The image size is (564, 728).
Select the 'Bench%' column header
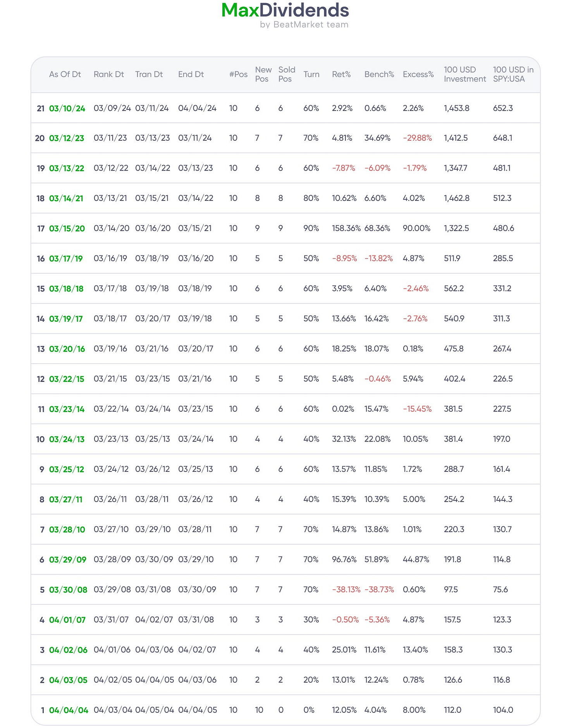(x=379, y=74)
